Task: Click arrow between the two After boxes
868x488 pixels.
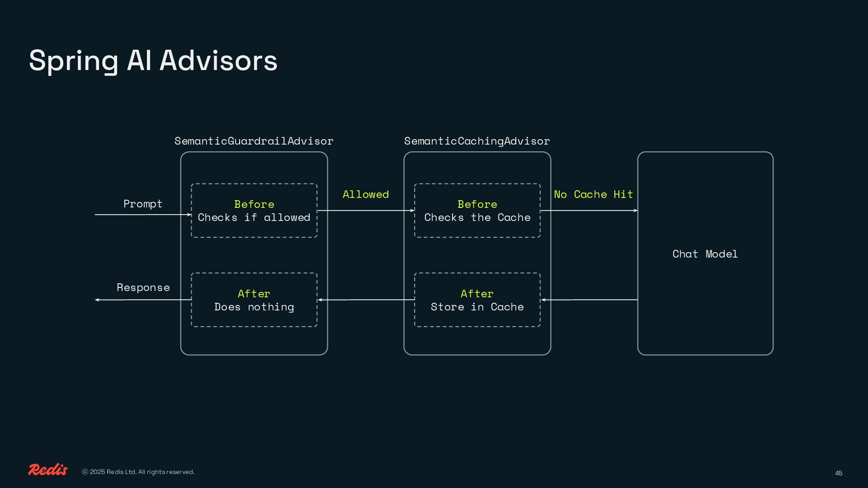Action: [366, 300]
